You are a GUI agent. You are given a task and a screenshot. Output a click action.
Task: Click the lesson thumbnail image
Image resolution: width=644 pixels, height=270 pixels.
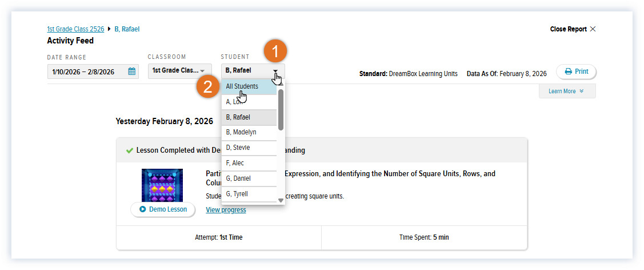pos(162,185)
